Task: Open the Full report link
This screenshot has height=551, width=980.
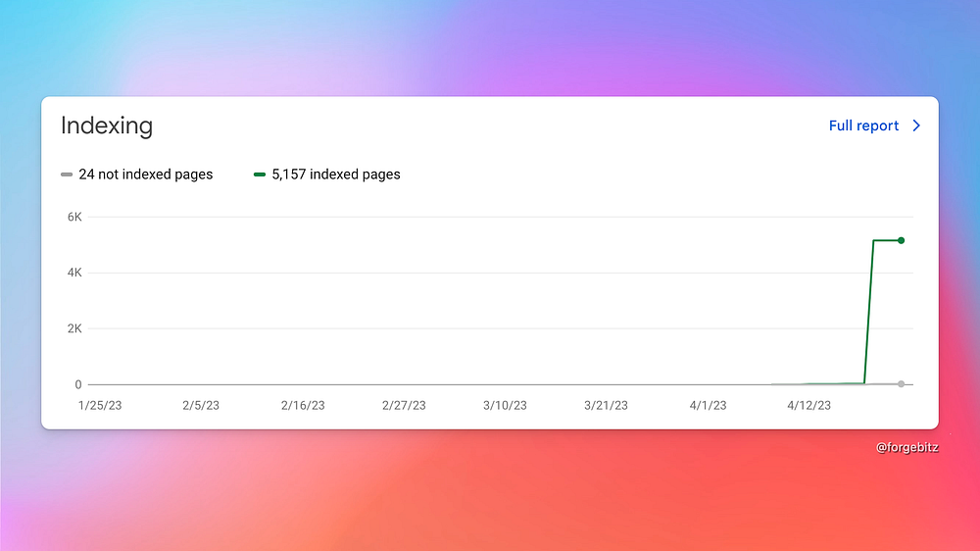Action: (x=863, y=125)
